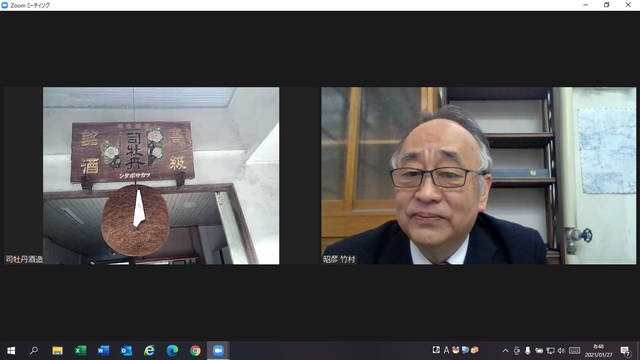Open the IME pad toolbox icon
Image resolution: width=640 pixels, height=360 pixels.
456,350
